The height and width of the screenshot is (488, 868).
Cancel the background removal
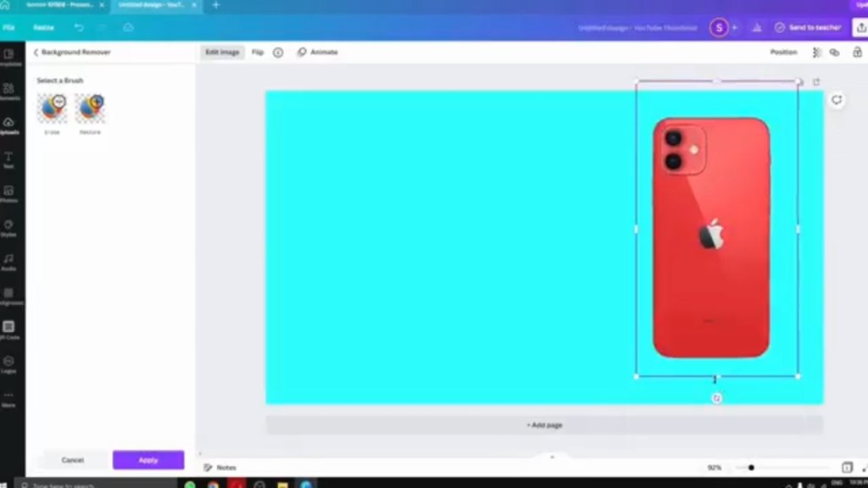[x=73, y=460]
